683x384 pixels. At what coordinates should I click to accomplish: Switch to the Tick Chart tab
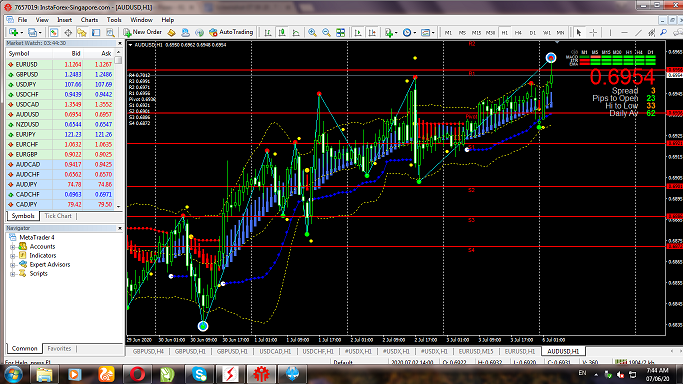pyautogui.click(x=58, y=216)
